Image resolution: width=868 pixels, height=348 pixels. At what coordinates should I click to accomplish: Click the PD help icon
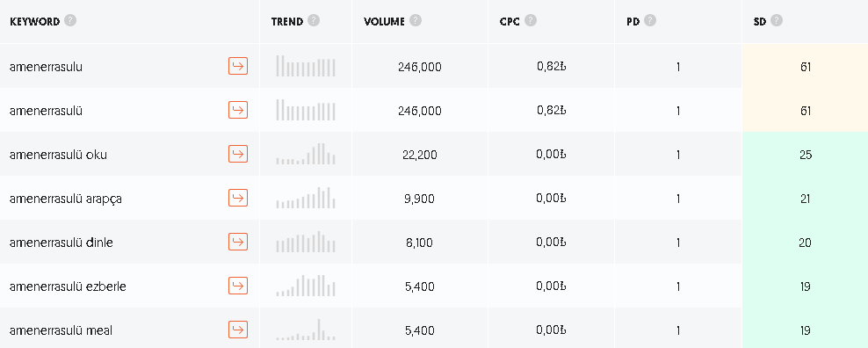pyautogui.click(x=650, y=20)
